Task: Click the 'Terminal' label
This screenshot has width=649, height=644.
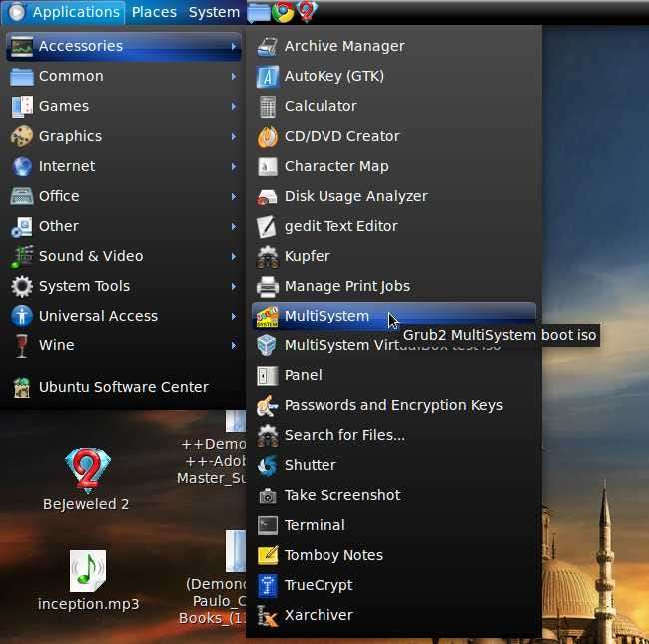Action: click(x=315, y=525)
